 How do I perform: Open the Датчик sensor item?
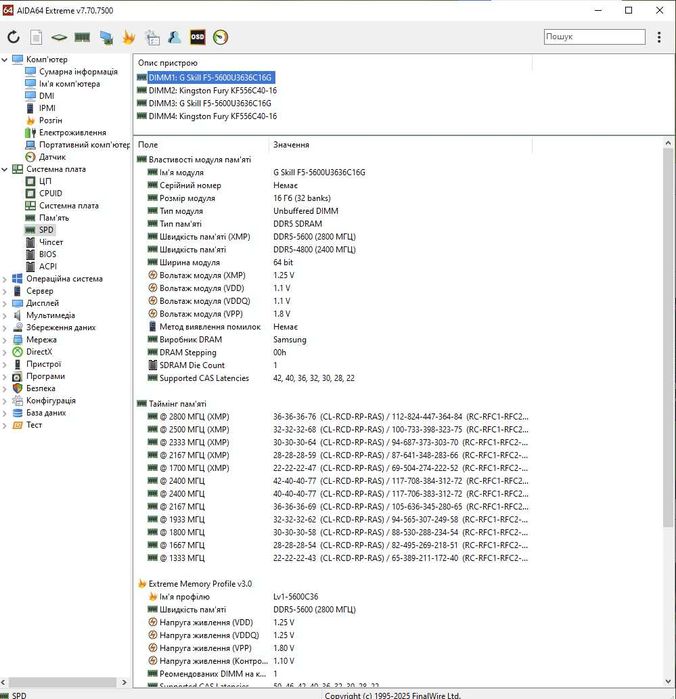pyautogui.click(x=52, y=157)
